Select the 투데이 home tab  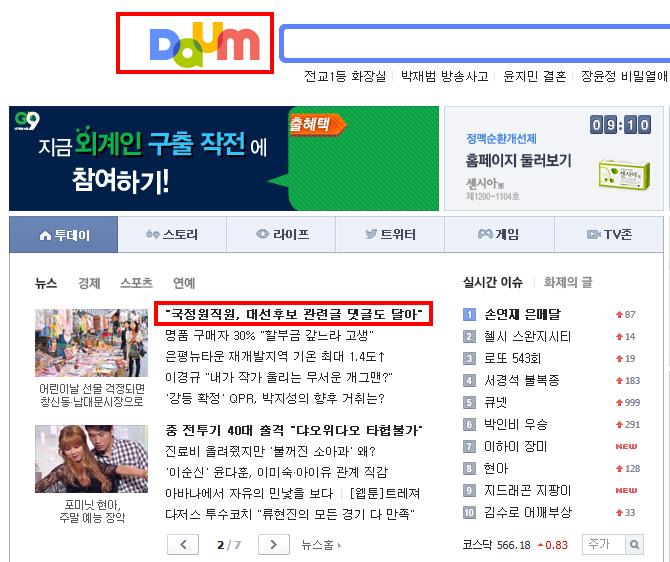pyautogui.click(x=64, y=235)
